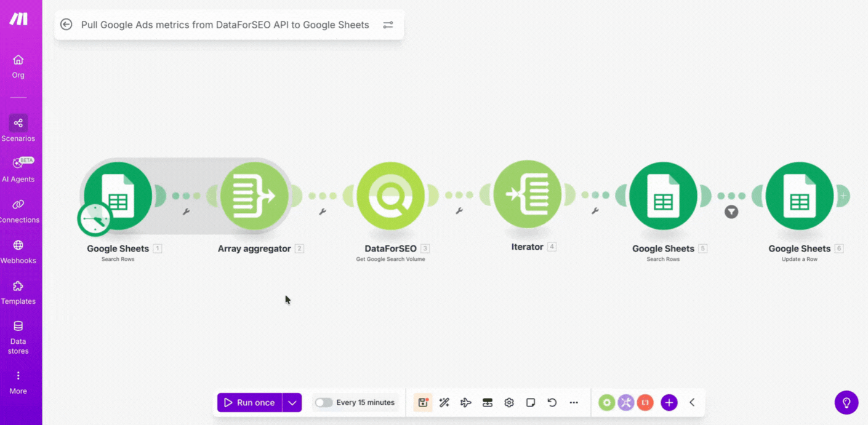Toggle the Every 15 minutes scheduling switch

coord(324,403)
